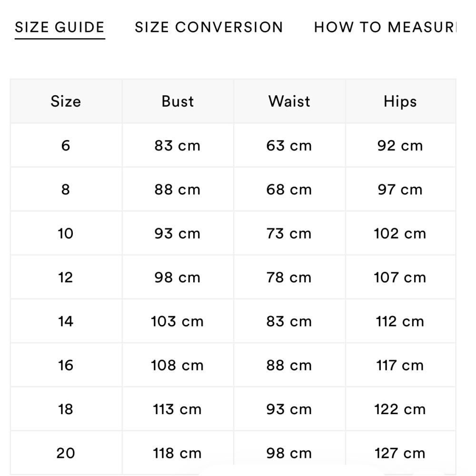Switch to the Size Conversion tab
This screenshot has width=476, height=476.
point(209,27)
